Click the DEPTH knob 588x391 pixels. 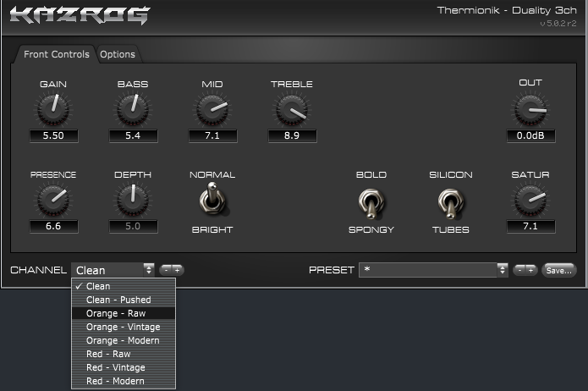coord(133,200)
